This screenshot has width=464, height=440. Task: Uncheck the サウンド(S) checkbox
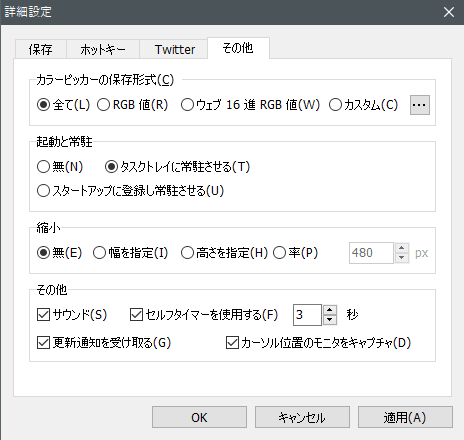tap(72, 315)
